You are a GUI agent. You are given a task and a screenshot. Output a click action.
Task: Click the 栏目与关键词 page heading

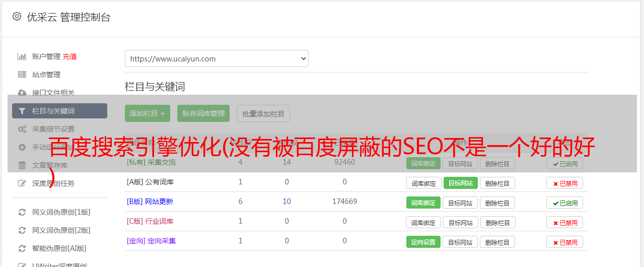pos(155,87)
